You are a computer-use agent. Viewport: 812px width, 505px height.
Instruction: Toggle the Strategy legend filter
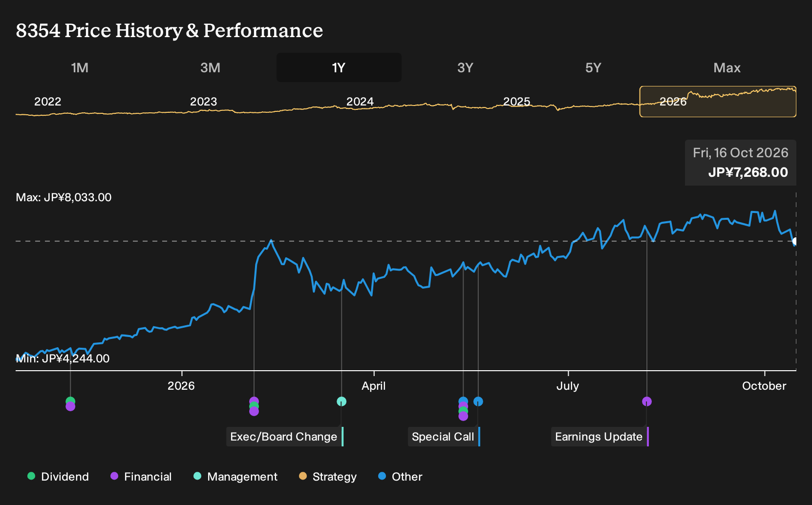328,477
